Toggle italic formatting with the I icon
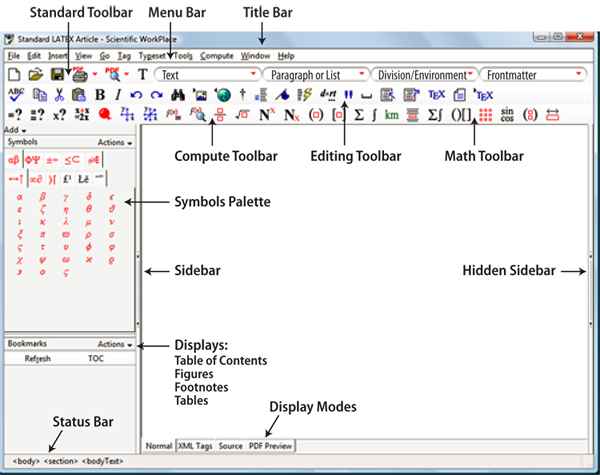600x475 pixels. point(119,95)
